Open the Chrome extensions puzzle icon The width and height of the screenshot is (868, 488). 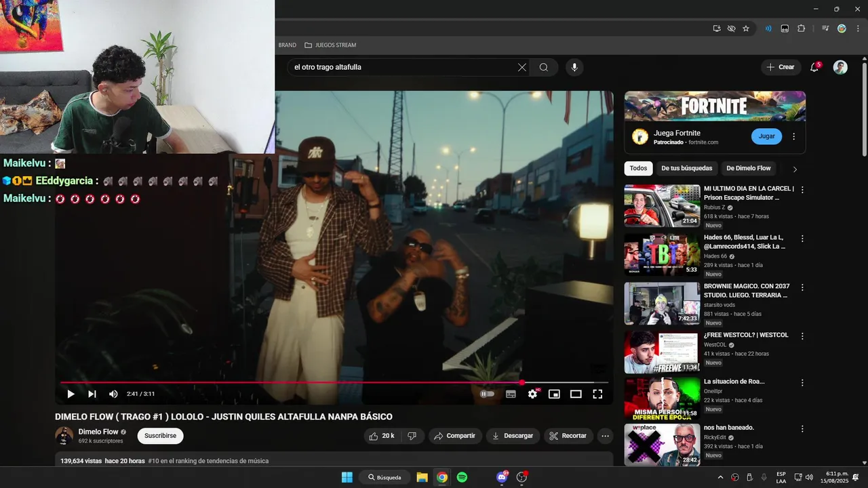click(801, 28)
